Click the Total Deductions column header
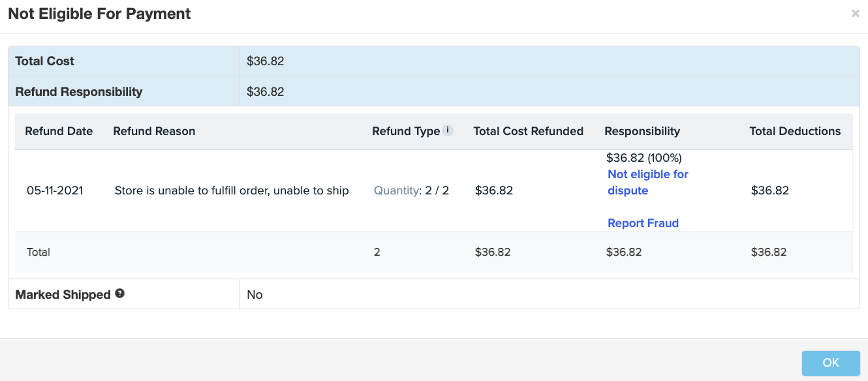This screenshot has height=381, width=868. coord(795,131)
